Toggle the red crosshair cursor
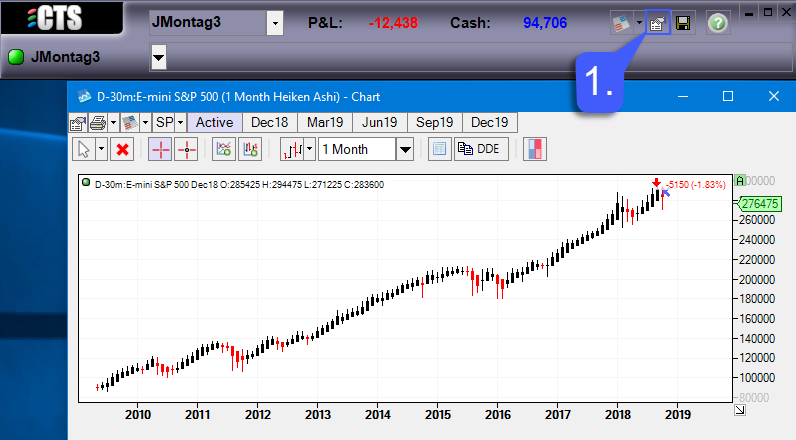 pos(160,150)
